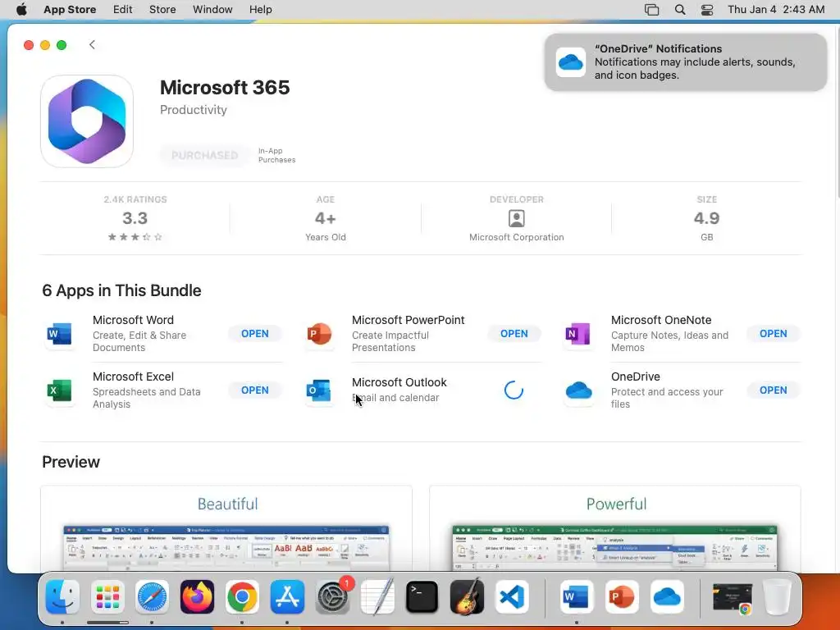Click the OneDrive icon in bundle list
840x630 pixels.
578,390
